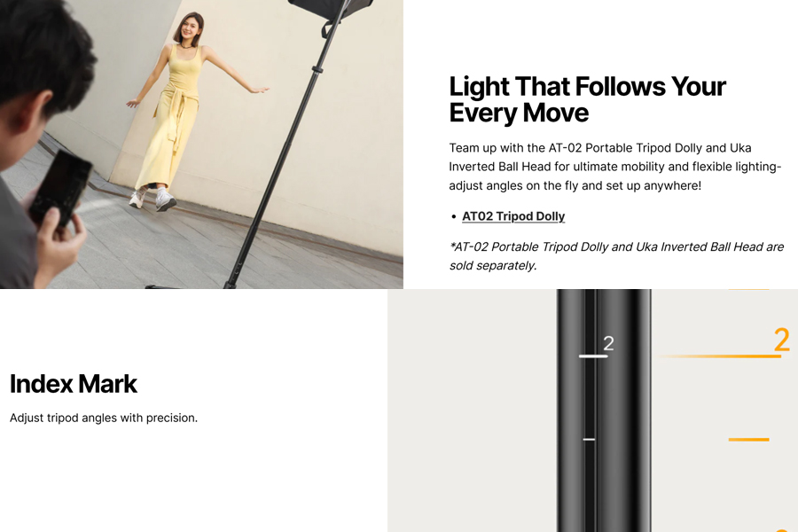The height and width of the screenshot is (532, 798).
Task: Click the white number 2 on pole
Action: (608, 344)
